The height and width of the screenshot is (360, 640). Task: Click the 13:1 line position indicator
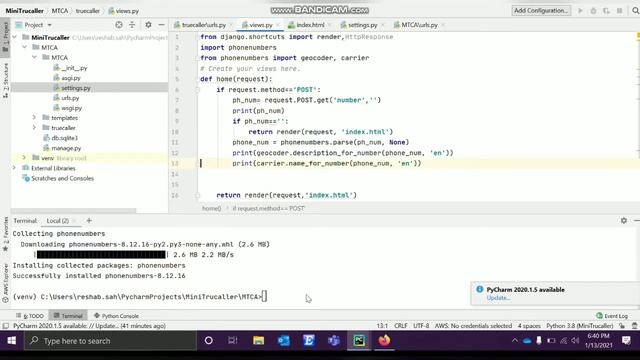coord(382,326)
